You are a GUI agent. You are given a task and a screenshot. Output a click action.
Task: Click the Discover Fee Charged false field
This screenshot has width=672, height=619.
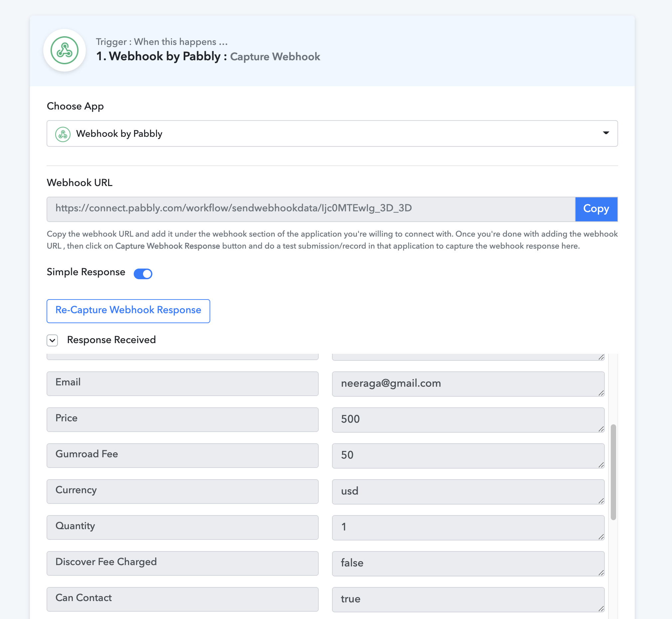coord(468,563)
